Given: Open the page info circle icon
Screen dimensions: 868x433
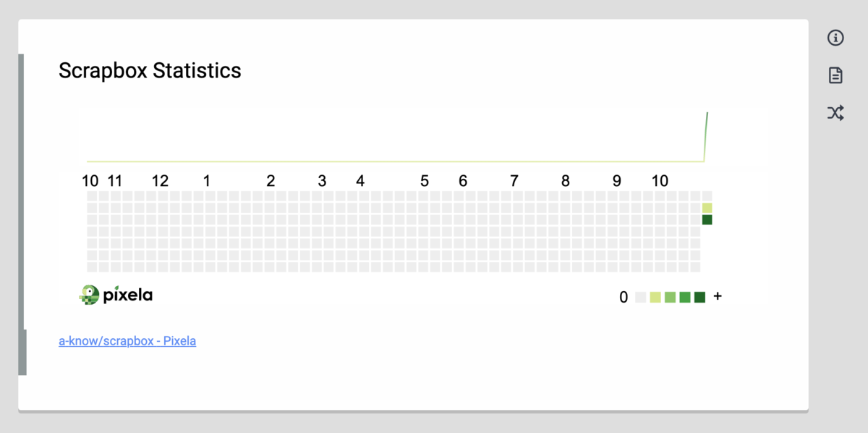Looking at the screenshot, I should pos(835,38).
